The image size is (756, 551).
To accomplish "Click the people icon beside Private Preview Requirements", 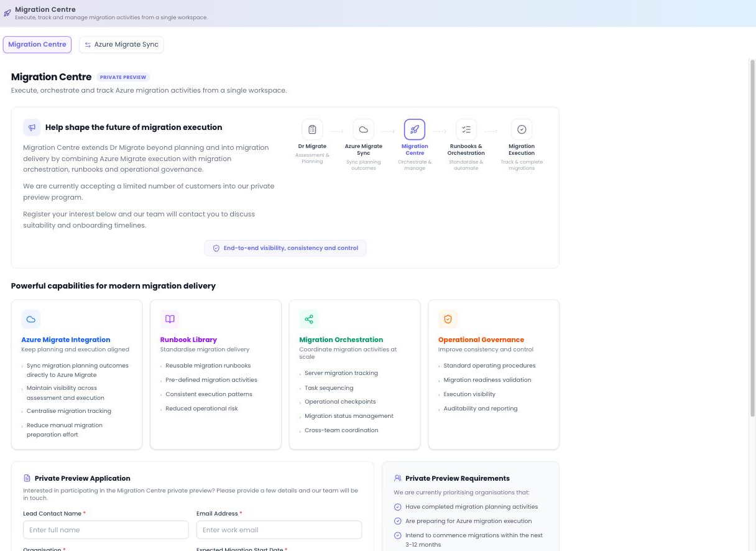I will click(398, 478).
